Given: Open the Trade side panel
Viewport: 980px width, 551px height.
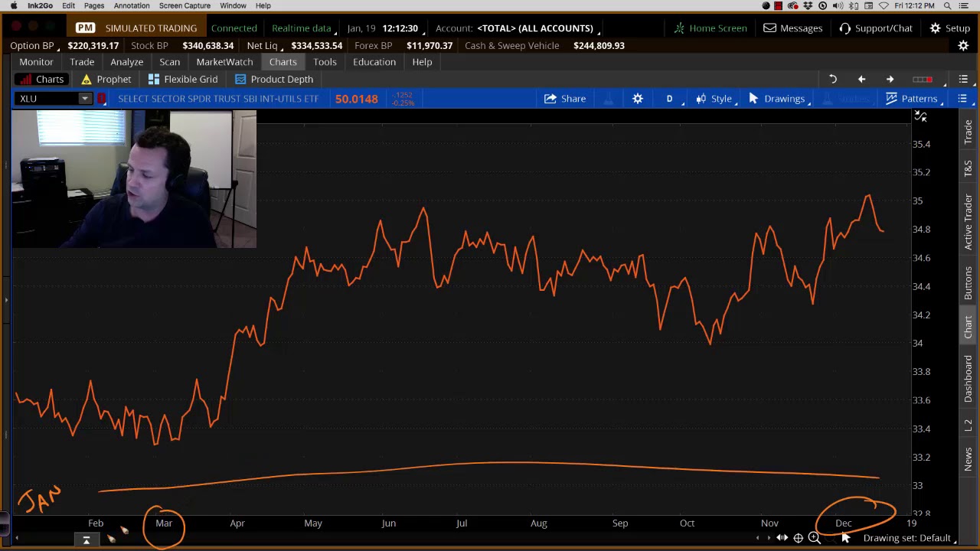Looking at the screenshot, I should pos(969,132).
